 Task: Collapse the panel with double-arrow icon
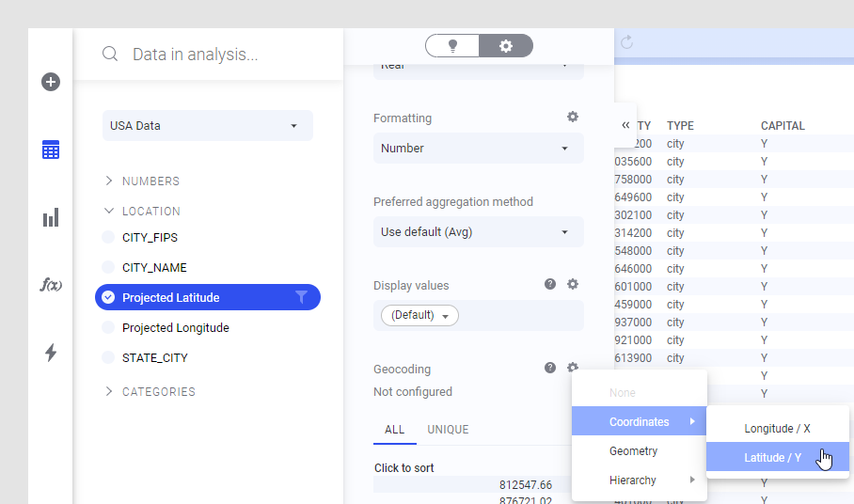pyautogui.click(x=625, y=125)
